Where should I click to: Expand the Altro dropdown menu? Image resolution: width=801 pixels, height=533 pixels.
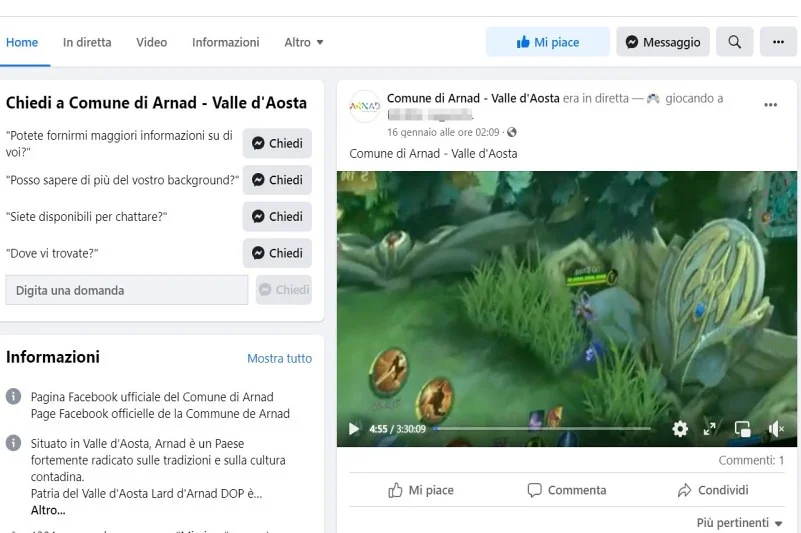click(303, 42)
